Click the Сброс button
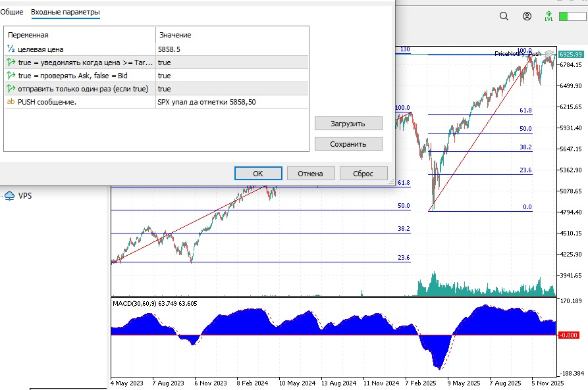The width and height of the screenshot is (588, 390). click(x=363, y=174)
